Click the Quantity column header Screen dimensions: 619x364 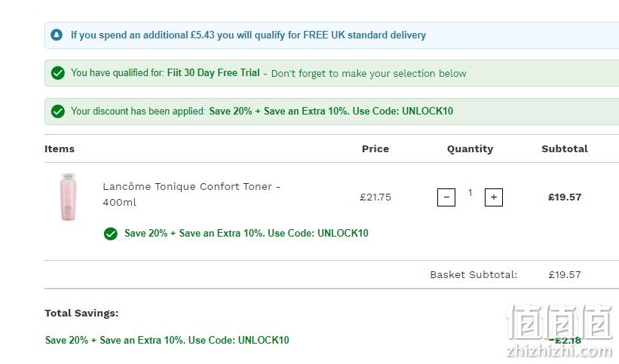pyautogui.click(x=470, y=148)
